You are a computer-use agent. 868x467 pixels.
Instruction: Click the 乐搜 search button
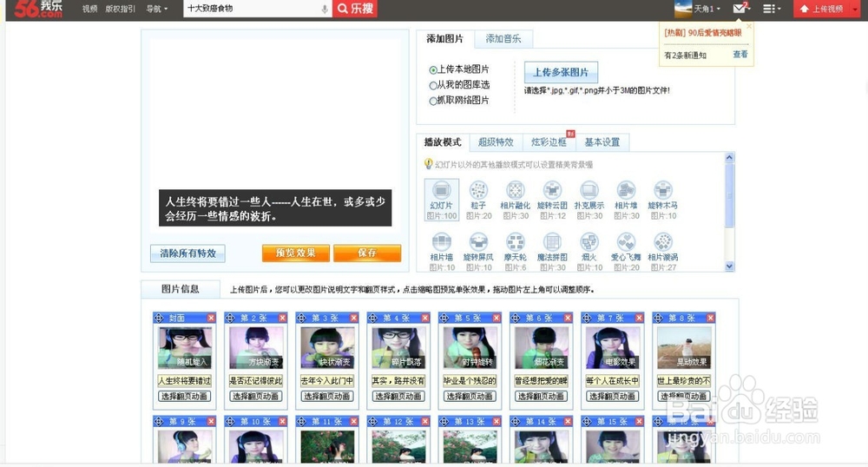tap(355, 9)
